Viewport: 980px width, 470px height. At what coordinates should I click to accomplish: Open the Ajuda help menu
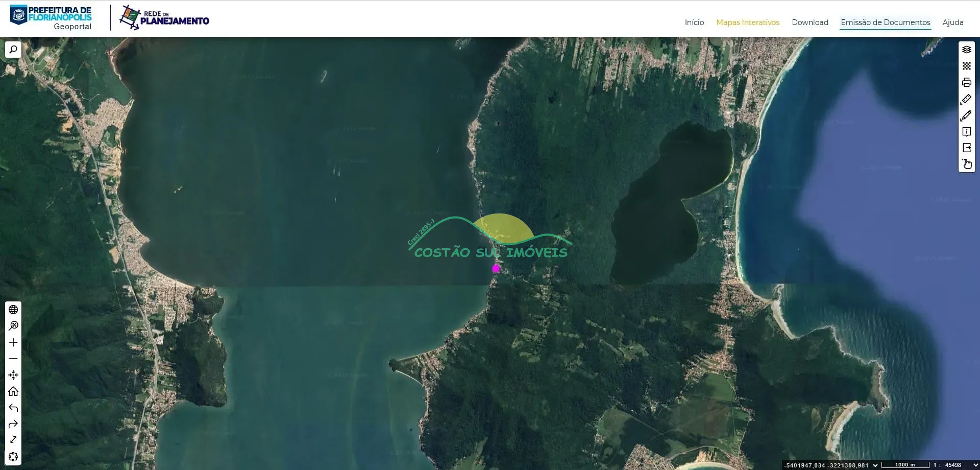coord(953,22)
